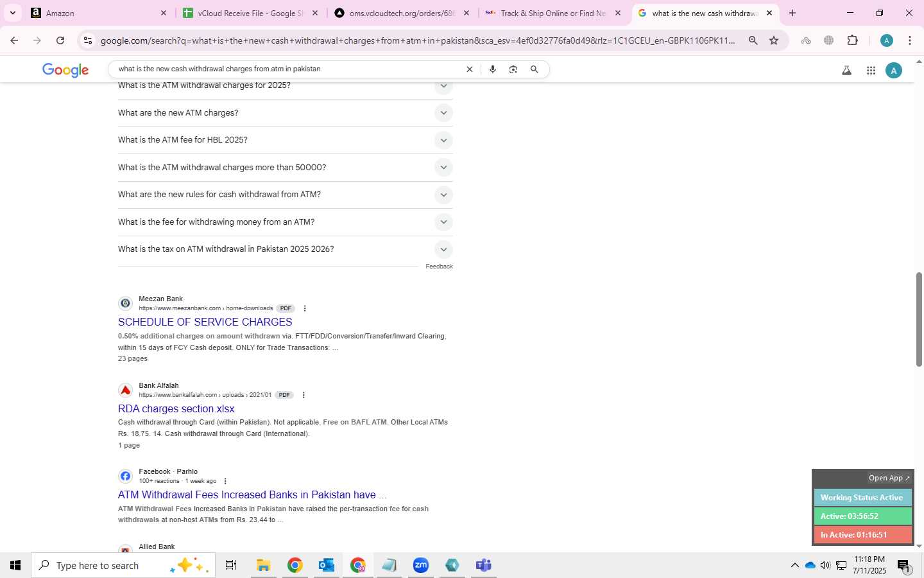Start voice search with microphone icon
Image resolution: width=924 pixels, height=578 pixels.
[492, 69]
